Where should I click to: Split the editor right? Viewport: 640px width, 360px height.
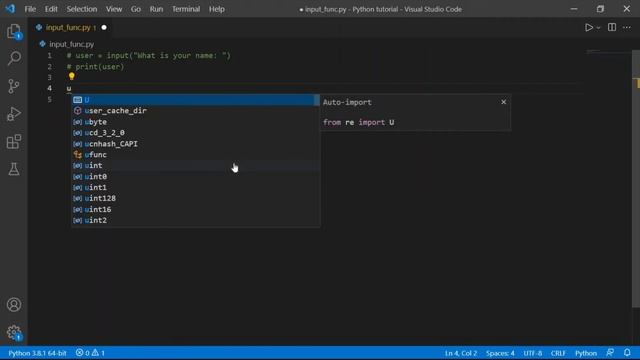(612, 27)
